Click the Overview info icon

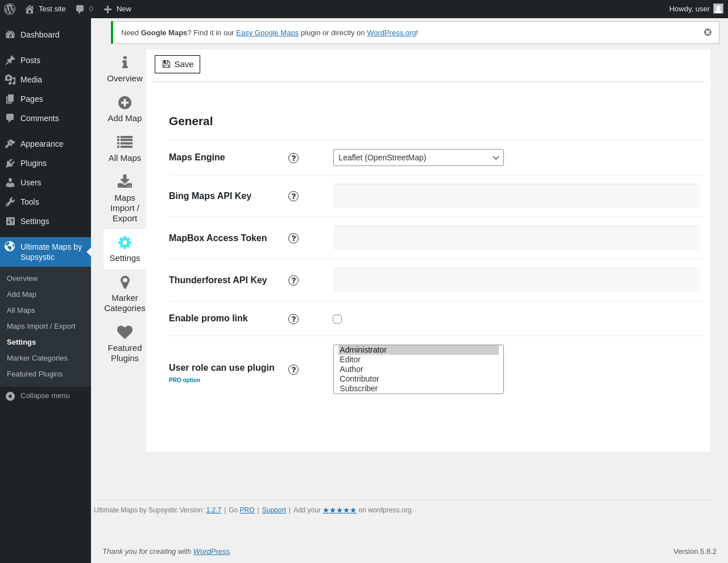coord(125,63)
